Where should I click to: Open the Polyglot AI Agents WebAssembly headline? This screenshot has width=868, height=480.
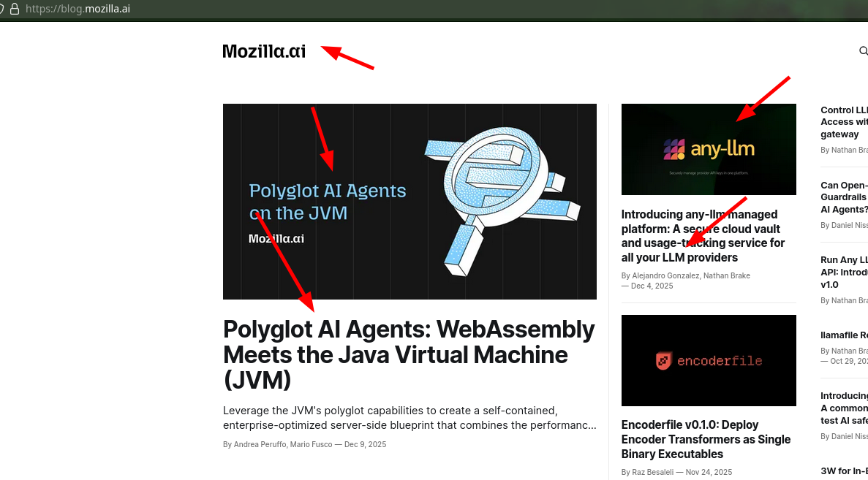point(409,354)
